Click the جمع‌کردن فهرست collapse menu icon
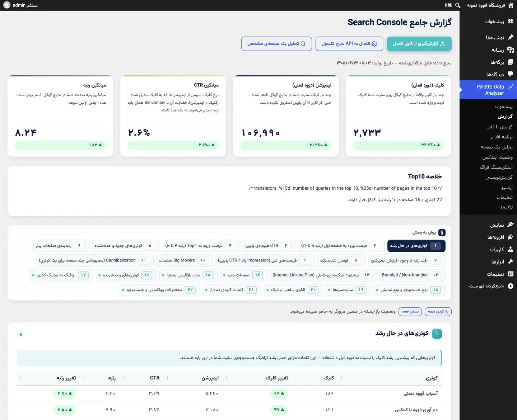 click(511, 286)
